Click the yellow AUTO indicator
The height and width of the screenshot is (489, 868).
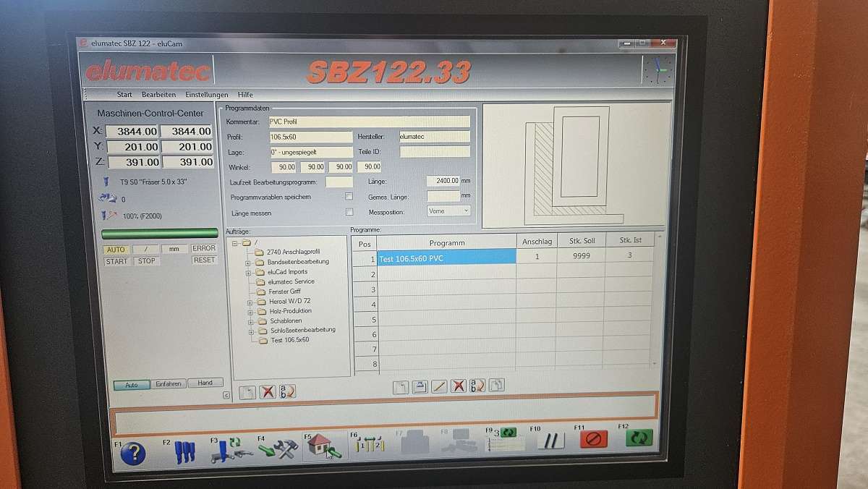[x=117, y=250]
